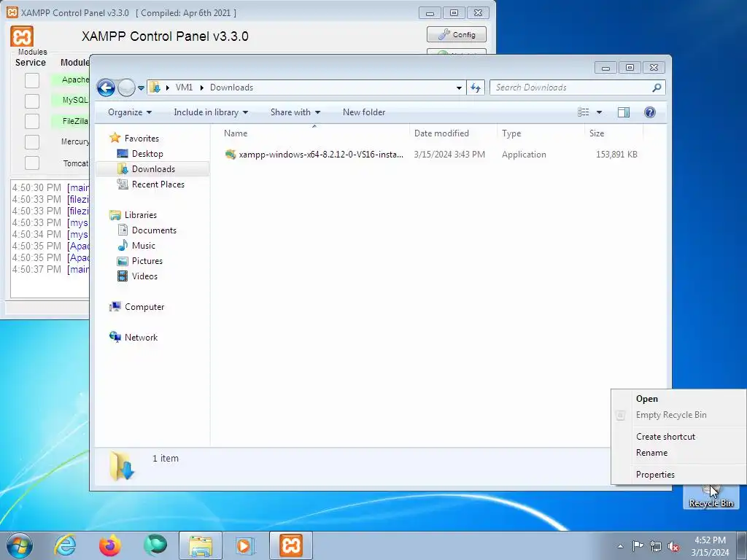Open the teal globe browser taskbar icon

(x=155, y=545)
